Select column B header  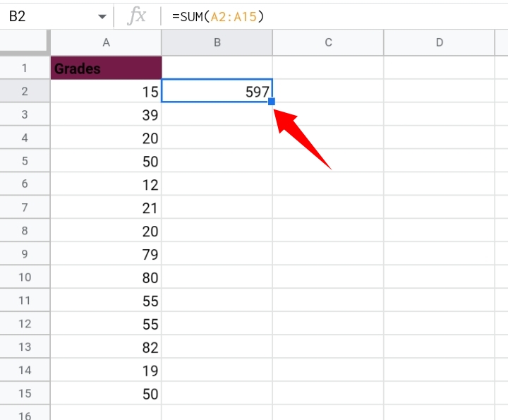(217, 42)
